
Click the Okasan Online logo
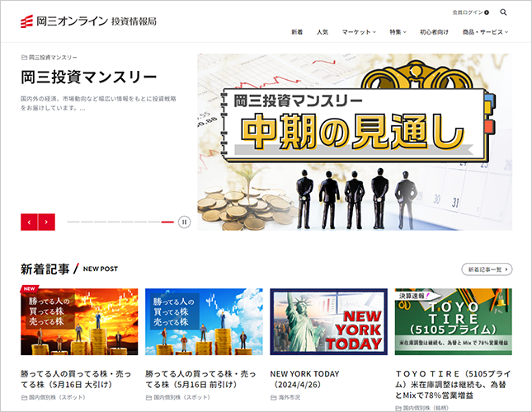pos(88,21)
